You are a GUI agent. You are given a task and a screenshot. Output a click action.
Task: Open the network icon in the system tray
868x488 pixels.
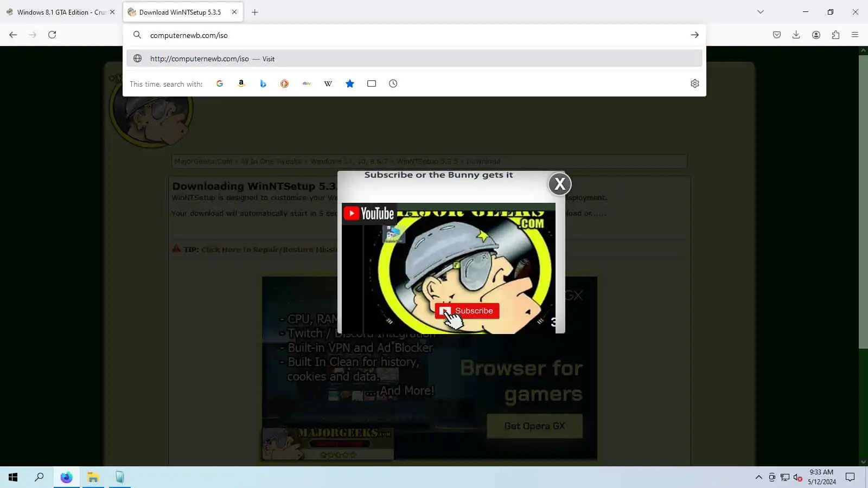784,477
